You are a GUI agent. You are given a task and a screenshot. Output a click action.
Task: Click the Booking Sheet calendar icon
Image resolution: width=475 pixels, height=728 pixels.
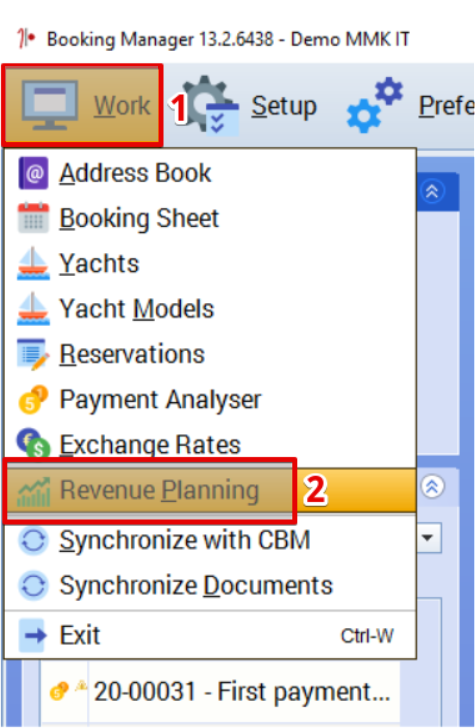pos(33,218)
